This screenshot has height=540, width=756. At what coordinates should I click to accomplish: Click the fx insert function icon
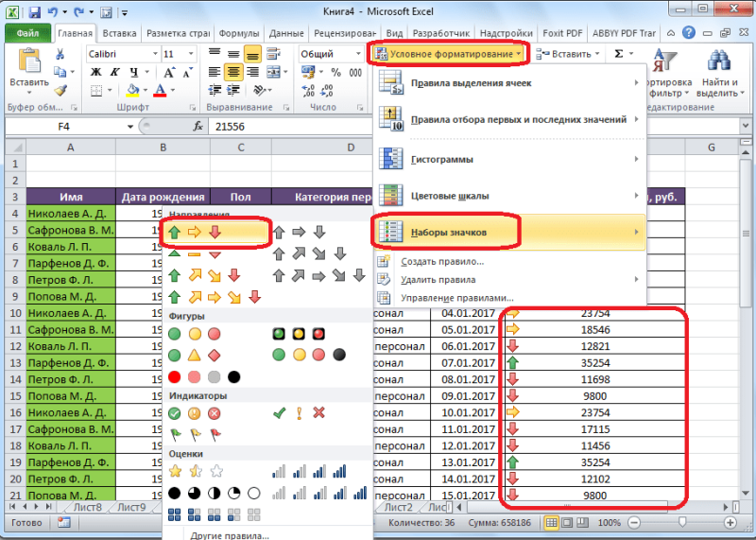(x=198, y=127)
